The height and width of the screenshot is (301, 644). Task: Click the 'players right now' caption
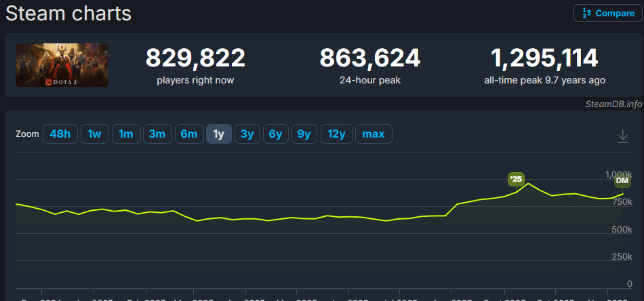tap(195, 80)
